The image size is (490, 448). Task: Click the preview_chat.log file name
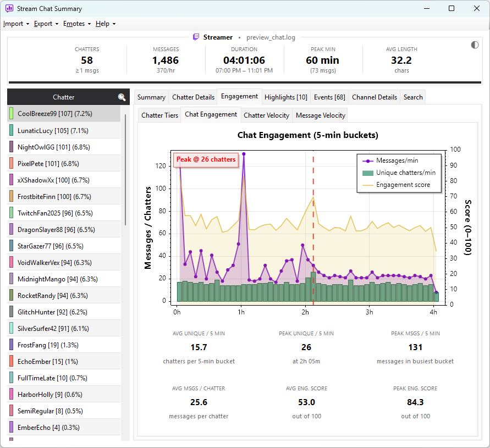click(271, 37)
